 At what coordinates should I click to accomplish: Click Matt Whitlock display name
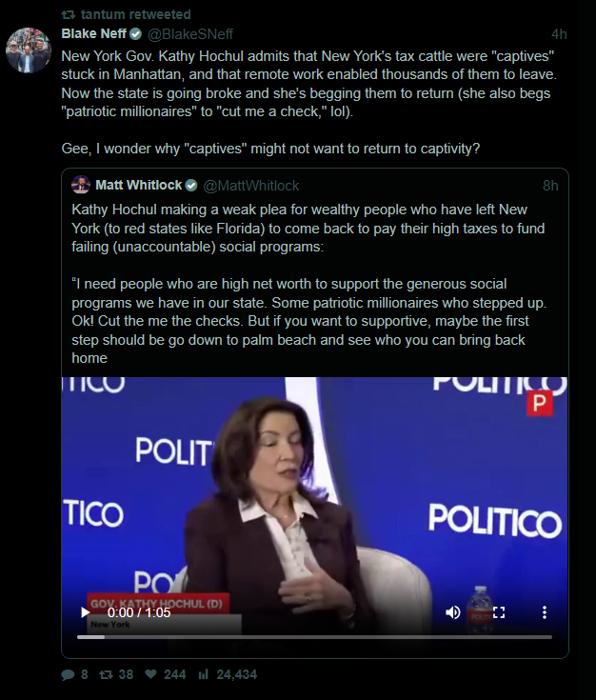click(x=138, y=185)
